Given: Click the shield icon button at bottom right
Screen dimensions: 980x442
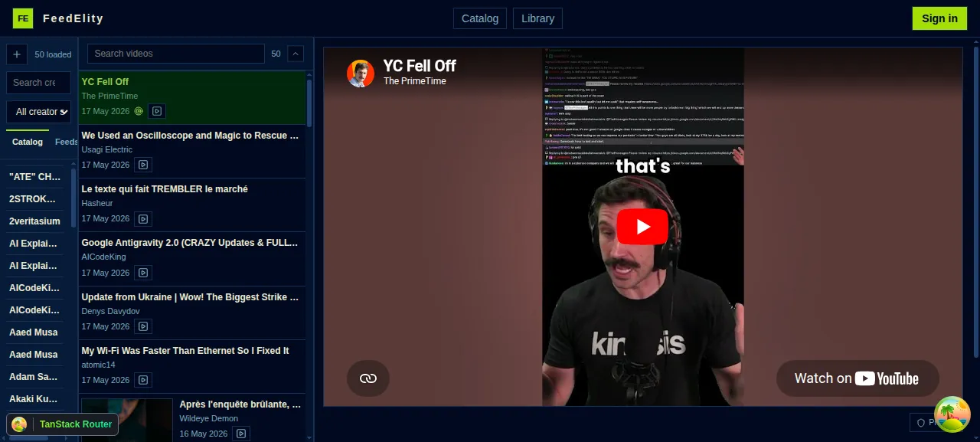Looking at the screenshot, I should (922, 422).
